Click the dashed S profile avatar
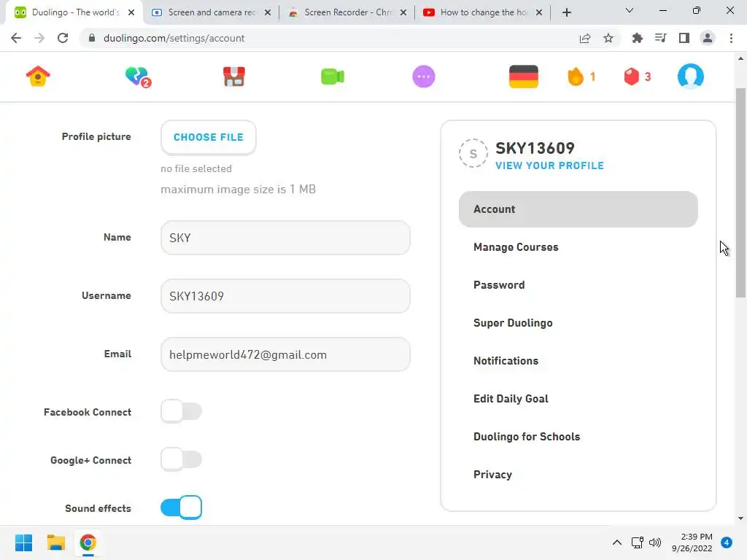This screenshot has height=560, width=747. tap(473, 153)
